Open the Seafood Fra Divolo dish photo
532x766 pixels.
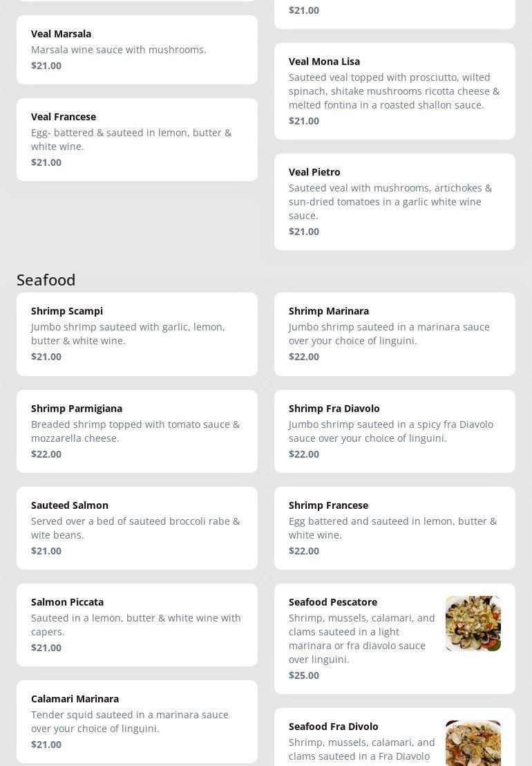(x=473, y=743)
